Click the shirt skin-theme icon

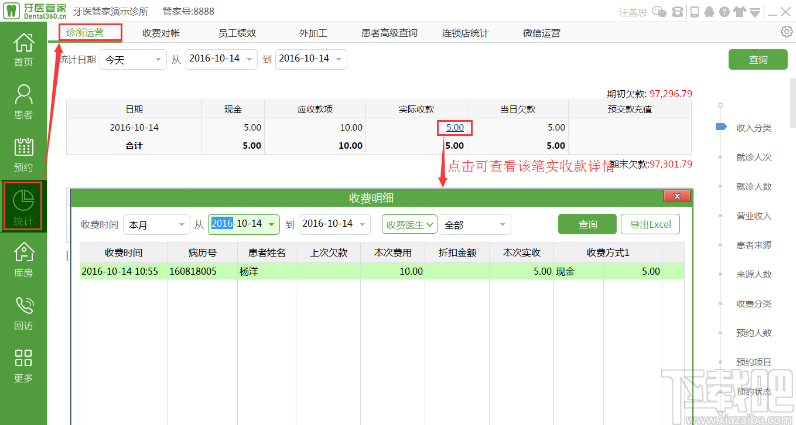pyautogui.click(x=740, y=11)
